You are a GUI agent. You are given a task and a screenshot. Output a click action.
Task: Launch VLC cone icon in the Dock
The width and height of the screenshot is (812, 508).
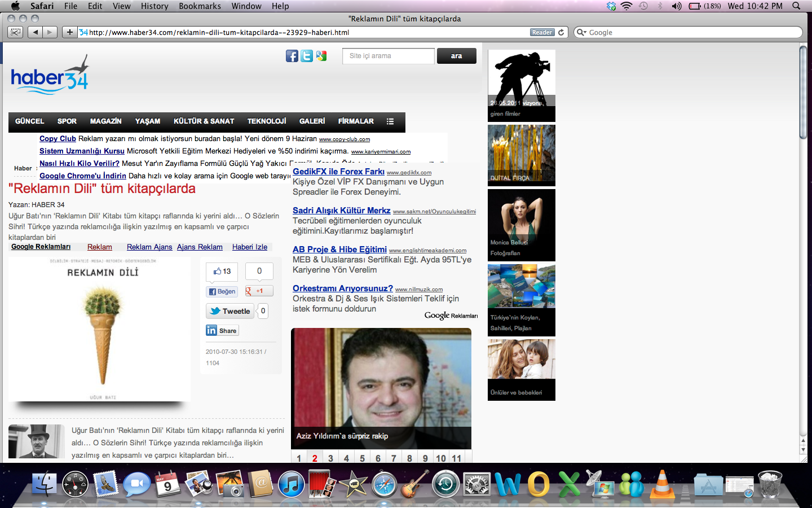(x=662, y=484)
